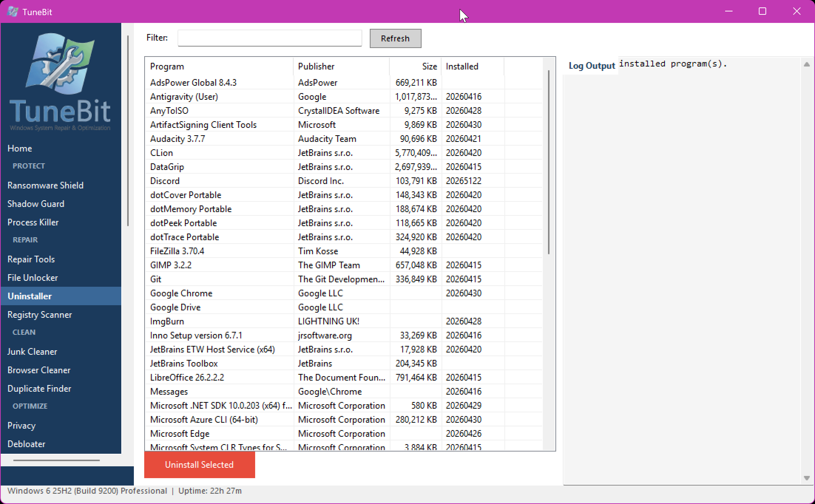
Task: Select AdsPower Global 8.4.3 row
Action: pyautogui.click(x=344, y=82)
